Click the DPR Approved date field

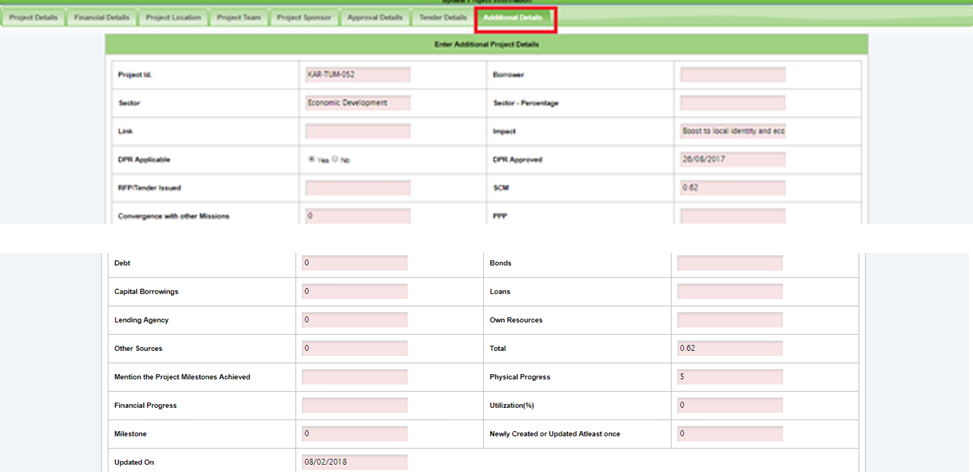pos(732,159)
